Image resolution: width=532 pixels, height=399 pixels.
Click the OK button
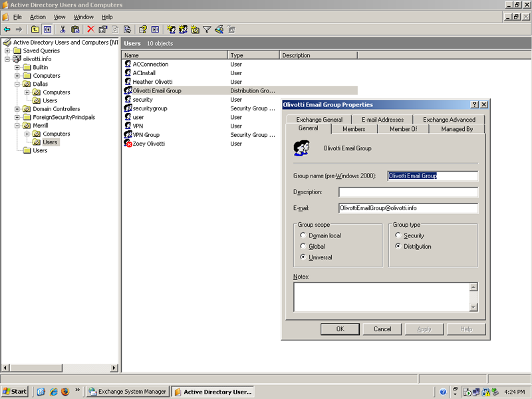coord(340,329)
